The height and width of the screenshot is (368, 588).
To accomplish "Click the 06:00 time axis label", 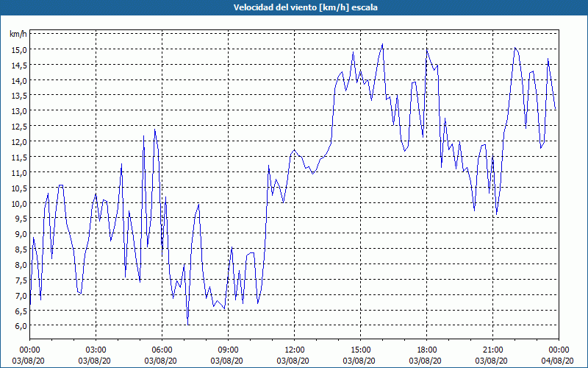I will click(x=162, y=350).
